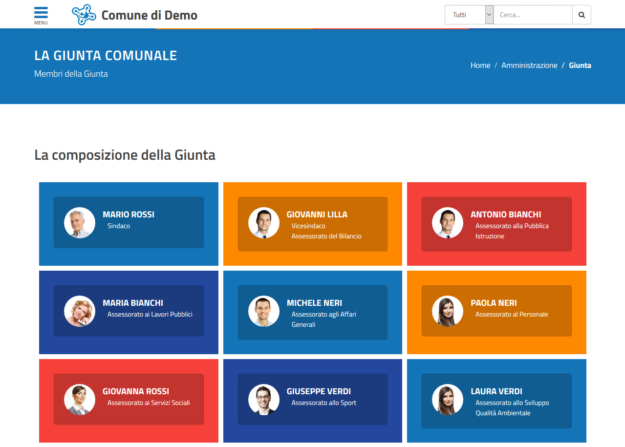Click Antonio Bianchi's profile photo

point(448,222)
